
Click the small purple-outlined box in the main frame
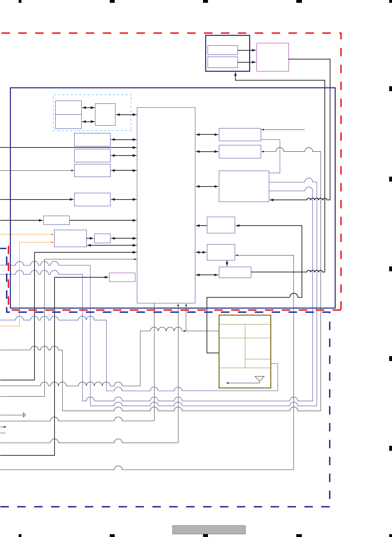pyautogui.click(x=122, y=277)
